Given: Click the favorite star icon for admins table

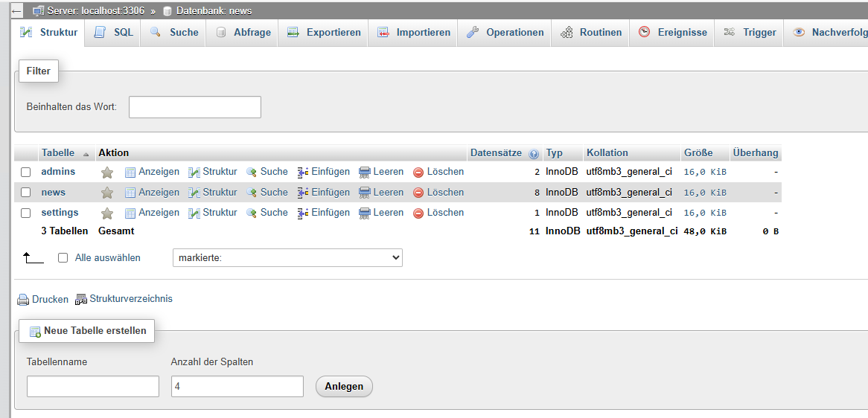Looking at the screenshot, I should click(107, 173).
